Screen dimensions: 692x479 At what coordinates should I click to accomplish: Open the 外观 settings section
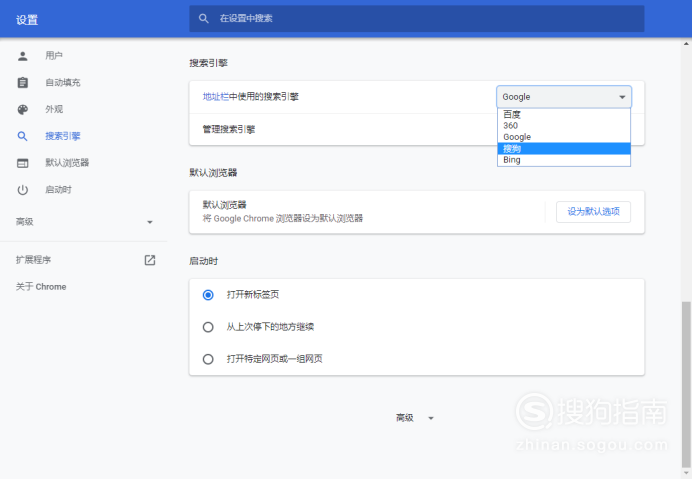54,109
